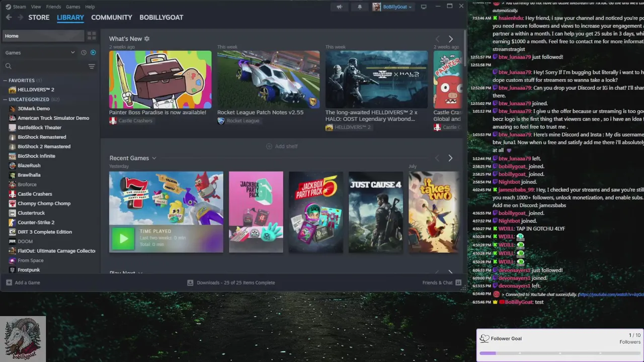The image size is (644, 362).
Task: Open the BOBILLYGOAT profile tab
Action: (161, 17)
